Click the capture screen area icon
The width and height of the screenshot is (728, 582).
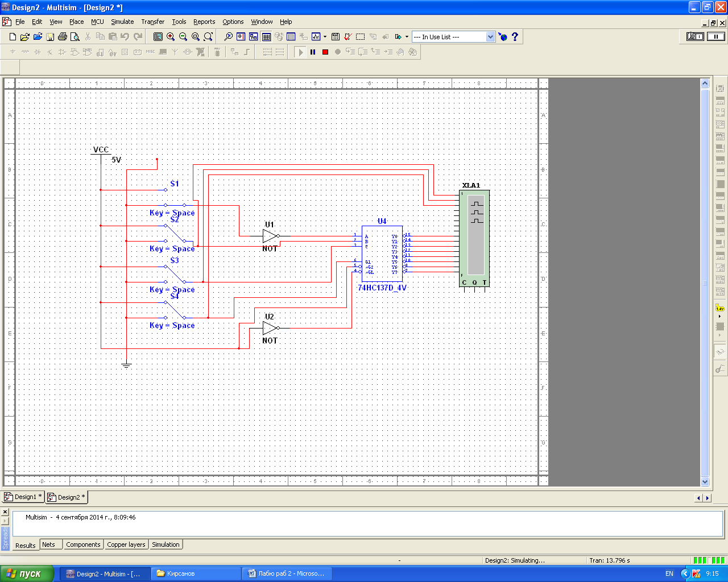point(360,37)
